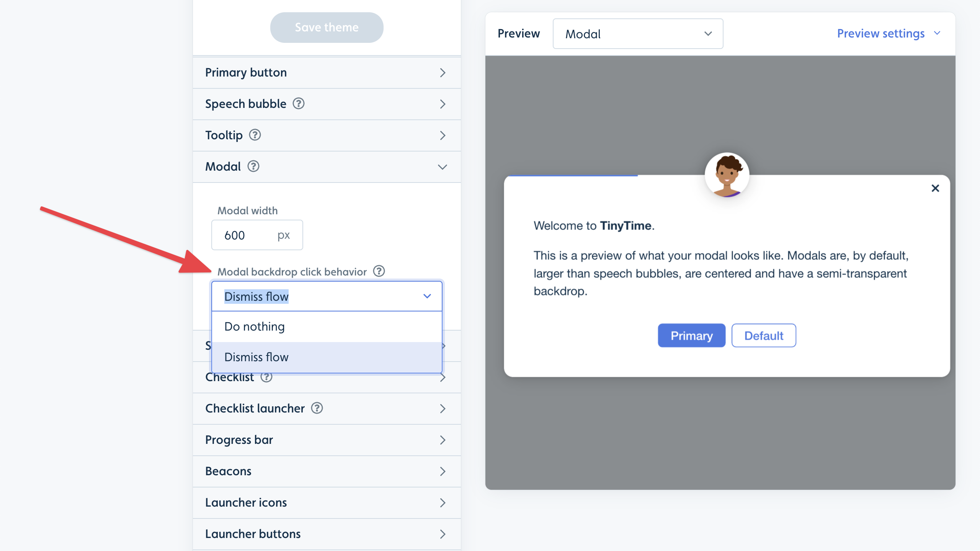The image size is (980, 551).
Task: Close the Dismiss flow backdrop dropdown
Action: [x=327, y=296]
